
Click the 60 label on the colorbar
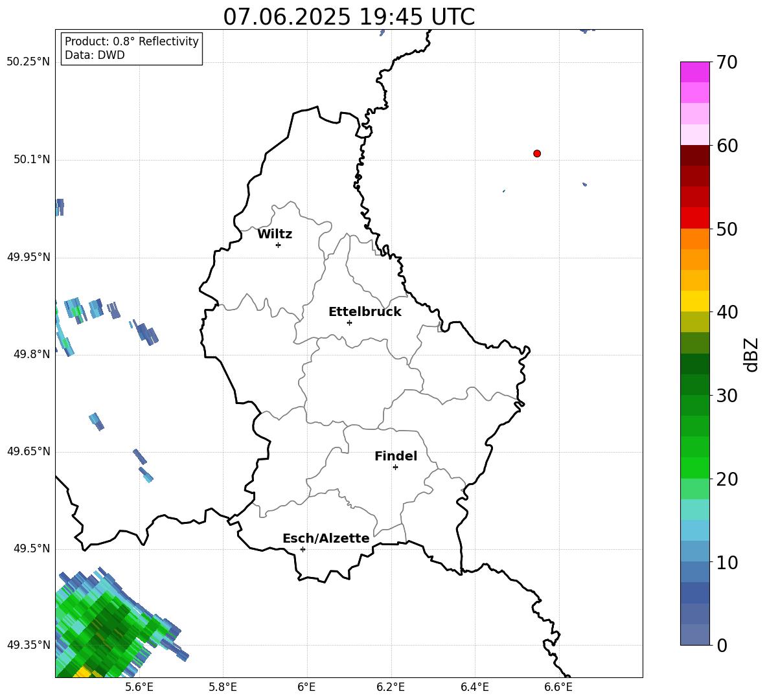coord(727,146)
